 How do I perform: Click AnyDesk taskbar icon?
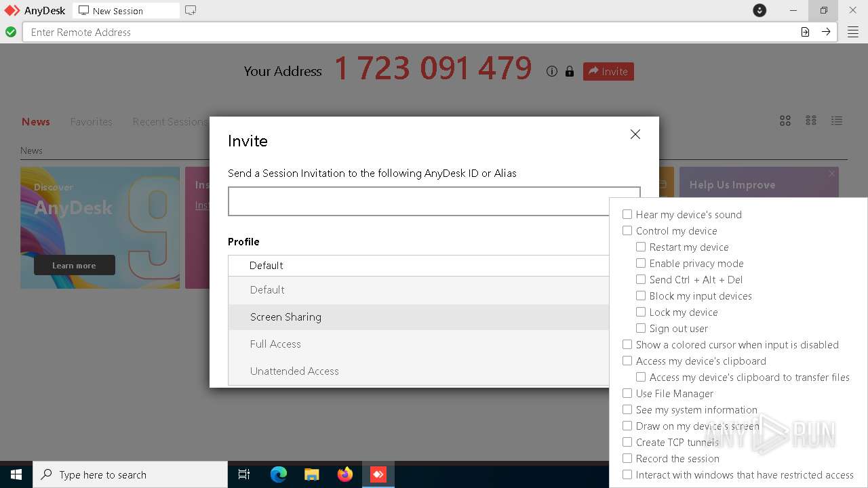(378, 474)
